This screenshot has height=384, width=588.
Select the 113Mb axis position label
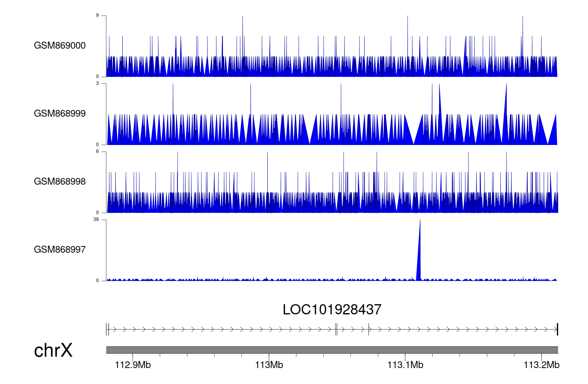click(269, 365)
